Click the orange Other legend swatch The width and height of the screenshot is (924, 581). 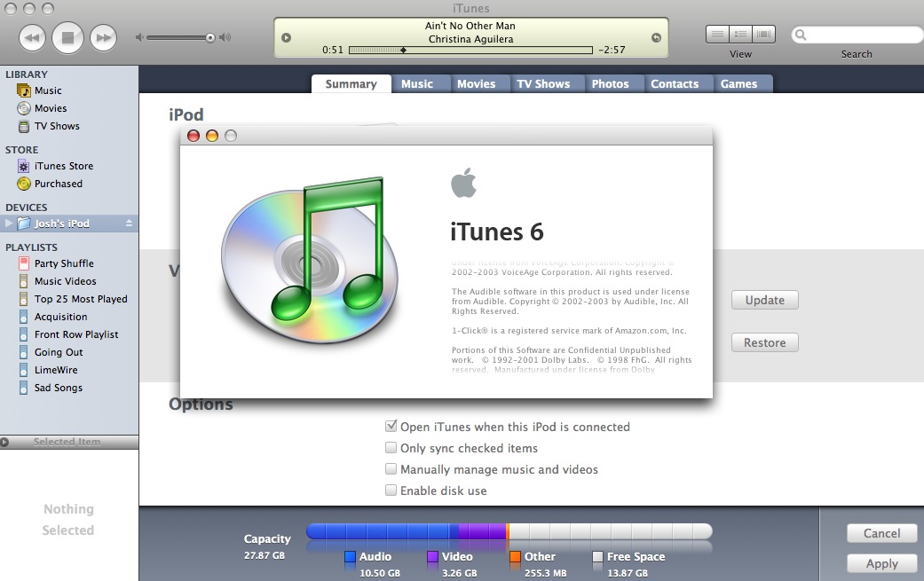coord(515,556)
